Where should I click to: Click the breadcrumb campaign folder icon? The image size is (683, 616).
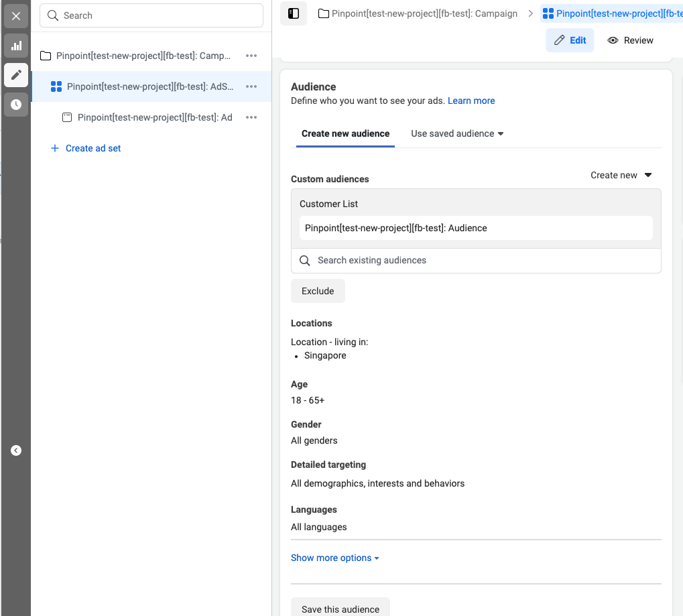324,13
